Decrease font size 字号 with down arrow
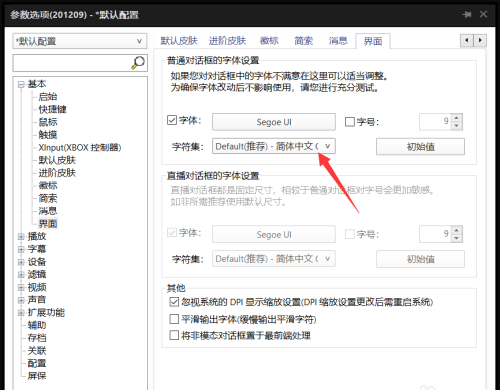Screen dimensions: 500x390 [x=457, y=126]
